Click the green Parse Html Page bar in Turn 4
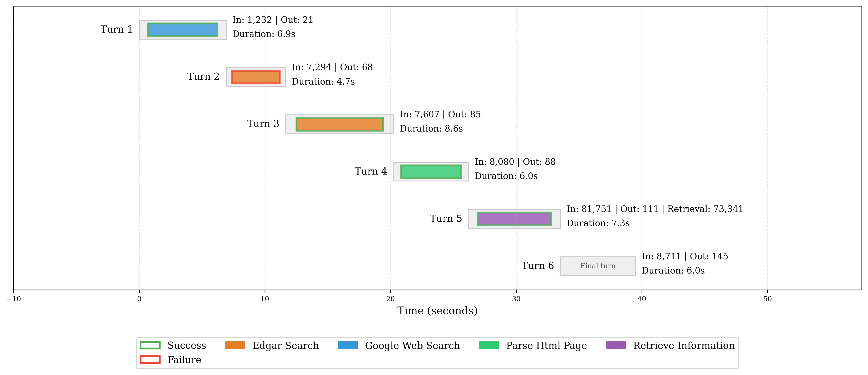 pyautogui.click(x=431, y=172)
